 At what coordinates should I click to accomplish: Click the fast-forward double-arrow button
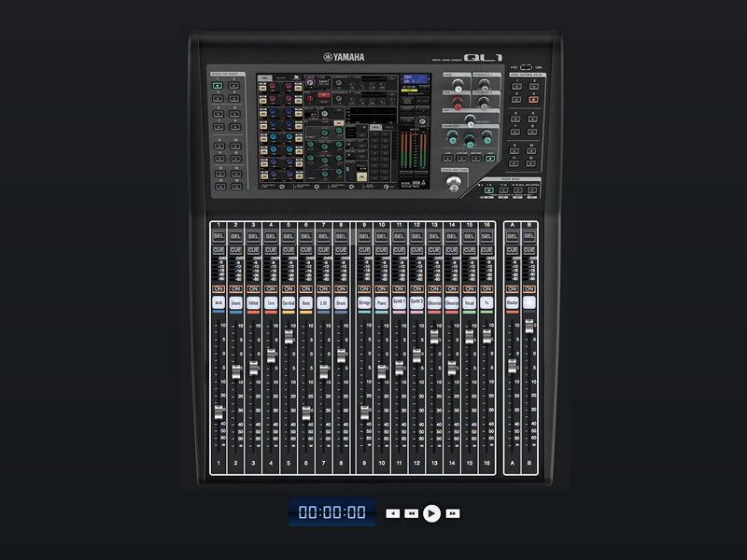[x=453, y=513]
